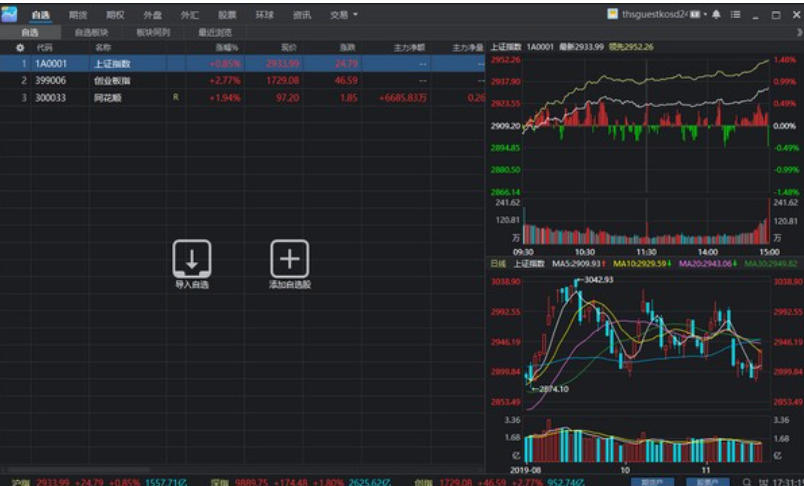Select the 创业板指 399006 row
The width and height of the screenshot is (804, 486).
click(242, 80)
